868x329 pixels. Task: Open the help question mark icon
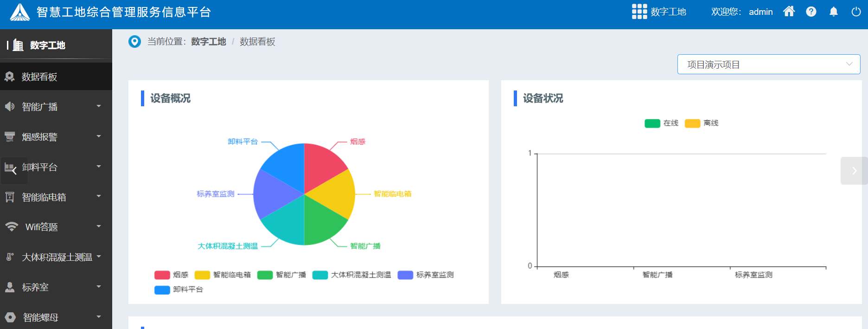click(811, 12)
